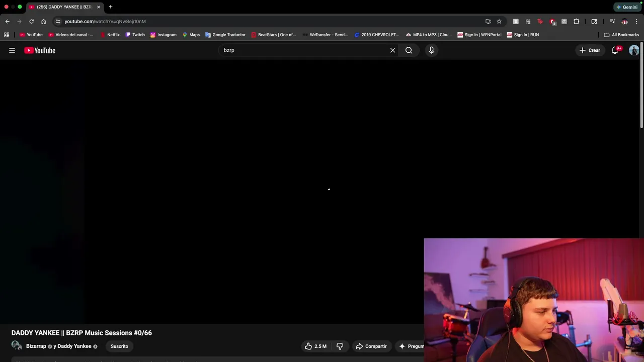
Task: Open Chrome media controls icon
Action: 612,21
